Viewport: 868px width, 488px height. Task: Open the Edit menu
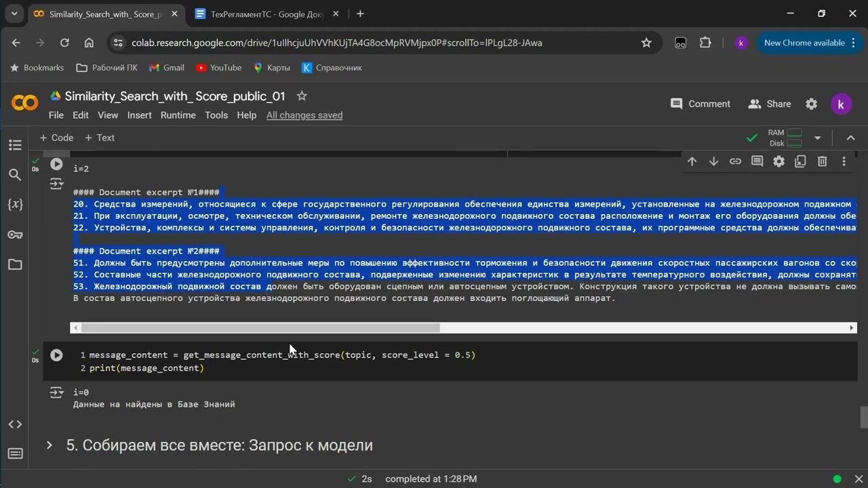(81, 115)
